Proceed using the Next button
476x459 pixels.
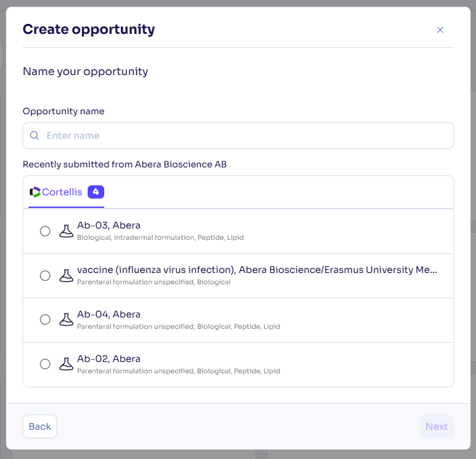coord(437,426)
